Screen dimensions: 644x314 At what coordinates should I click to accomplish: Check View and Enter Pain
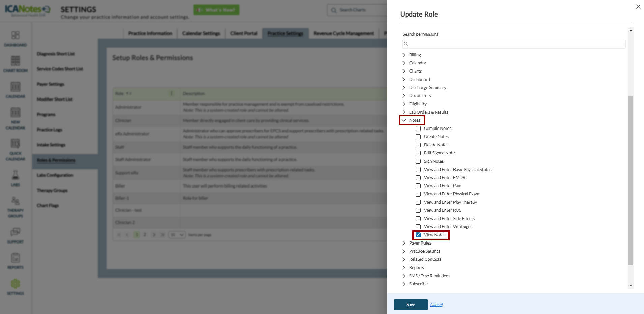[418, 186]
